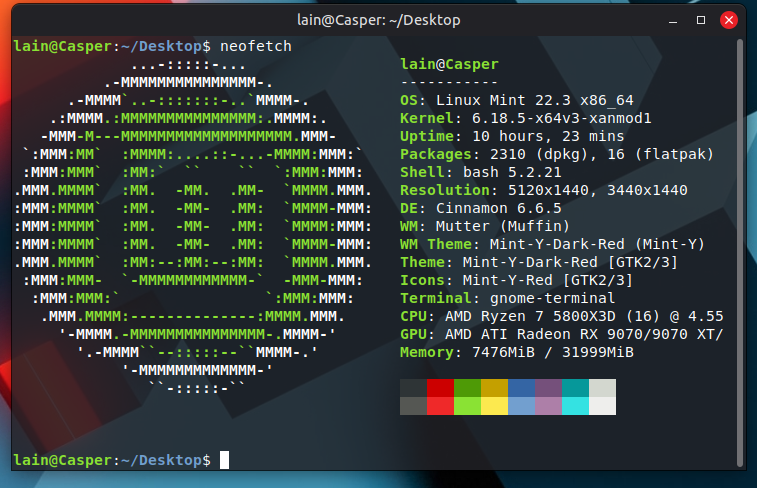Click the typed neofetch command
This screenshot has height=488, width=757.
point(255,46)
